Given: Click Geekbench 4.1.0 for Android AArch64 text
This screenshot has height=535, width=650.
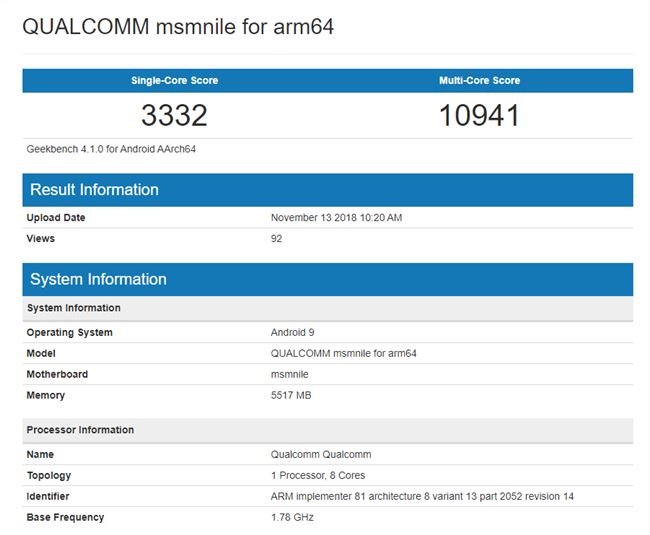Looking at the screenshot, I should [x=111, y=149].
